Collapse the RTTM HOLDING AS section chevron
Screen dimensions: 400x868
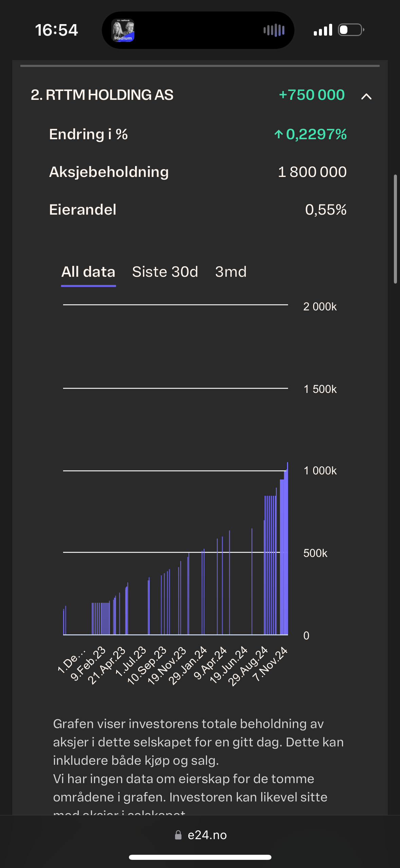coord(366,96)
